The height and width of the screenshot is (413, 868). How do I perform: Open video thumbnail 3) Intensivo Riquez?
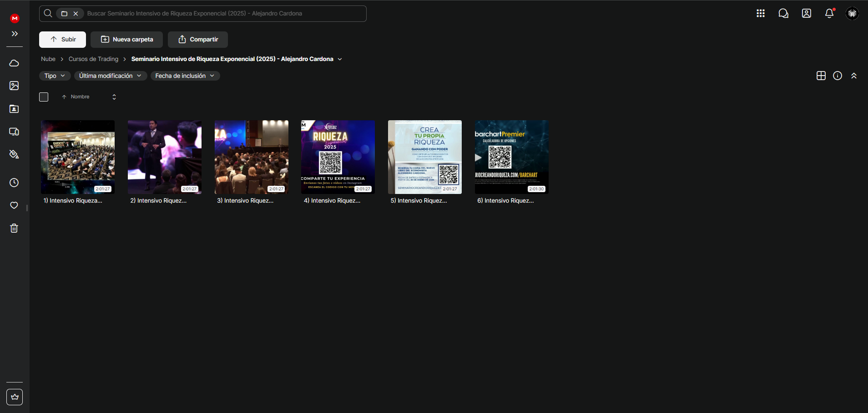click(252, 157)
